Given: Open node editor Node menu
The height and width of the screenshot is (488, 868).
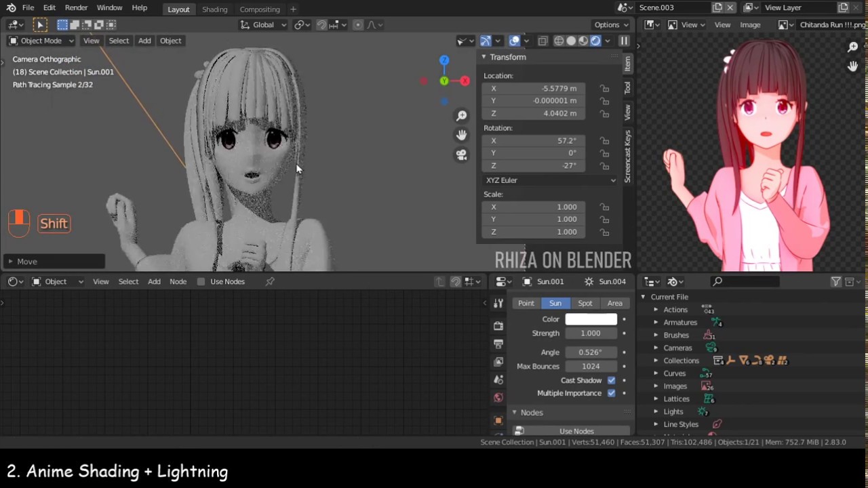Looking at the screenshot, I should [178, 281].
